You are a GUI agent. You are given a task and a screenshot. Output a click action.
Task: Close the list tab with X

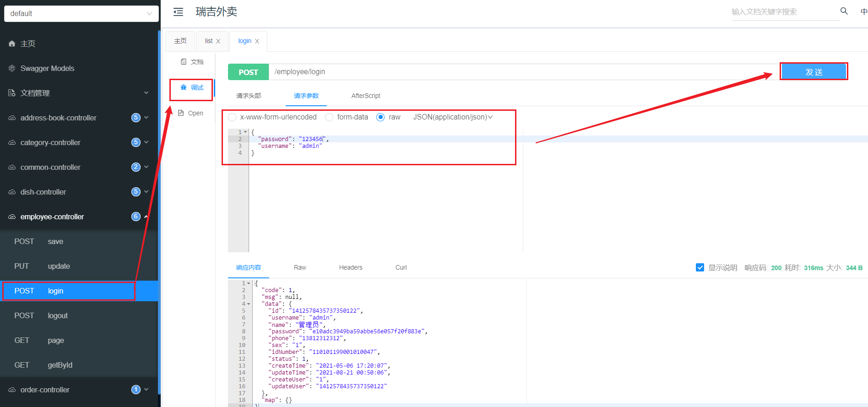point(218,41)
